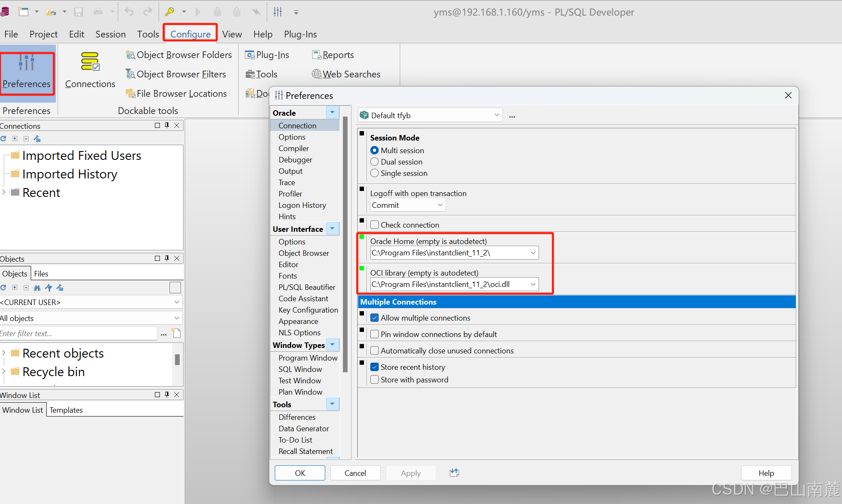Click the filter icon in Objects panel toolbar

[48, 288]
